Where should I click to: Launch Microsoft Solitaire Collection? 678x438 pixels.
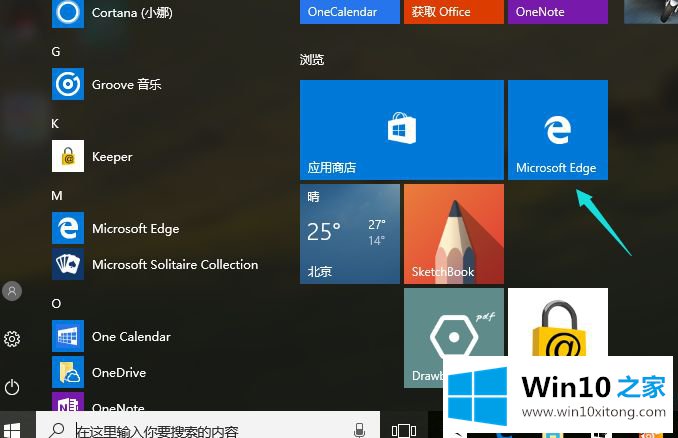tap(155, 264)
